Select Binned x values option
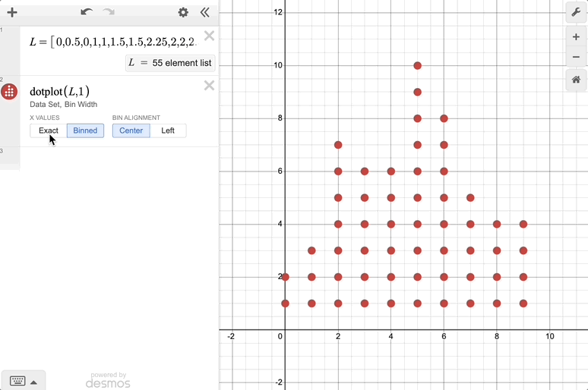 pos(85,131)
